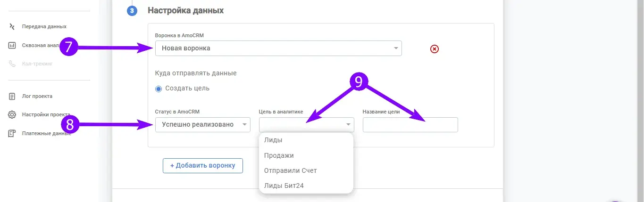Image resolution: width=644 pixels, height=202 pixels.
Task: Click the Настройки проекта gear icon
Action: tap(12, 115)
